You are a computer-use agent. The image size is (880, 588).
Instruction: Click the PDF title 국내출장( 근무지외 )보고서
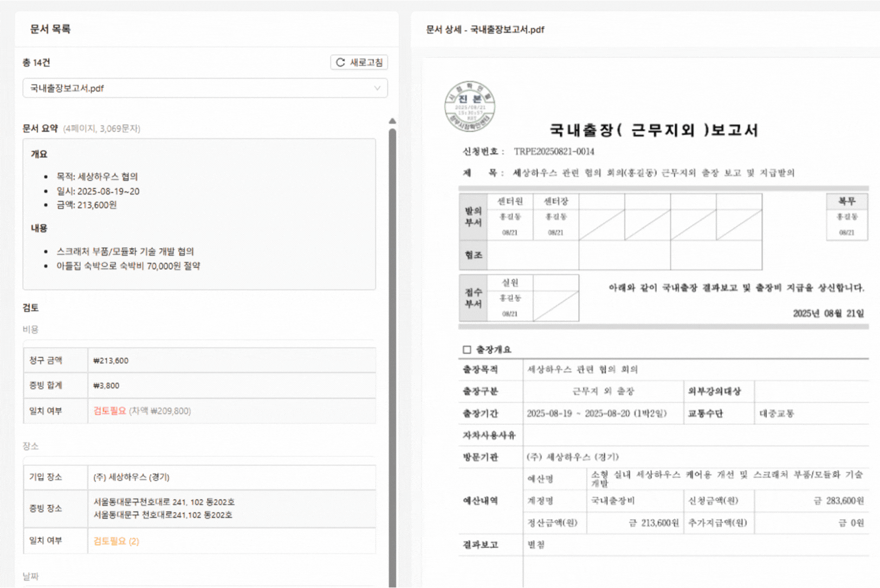(653, 130)
